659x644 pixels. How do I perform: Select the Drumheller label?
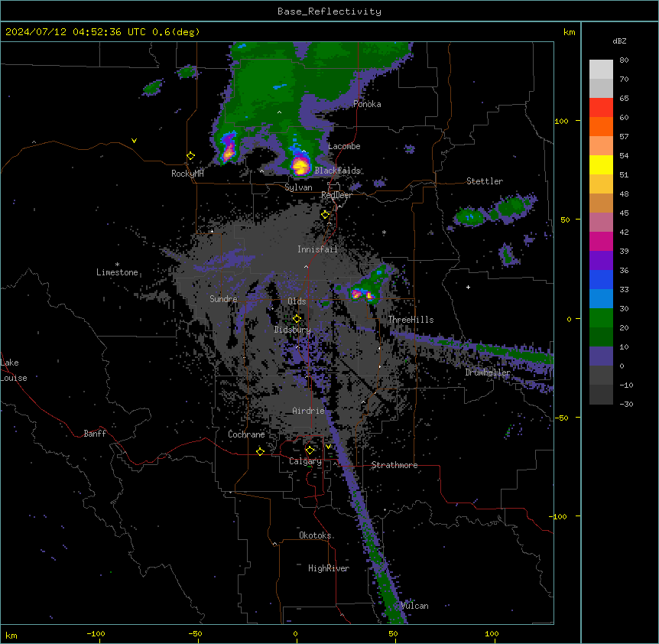coord(488,372)
